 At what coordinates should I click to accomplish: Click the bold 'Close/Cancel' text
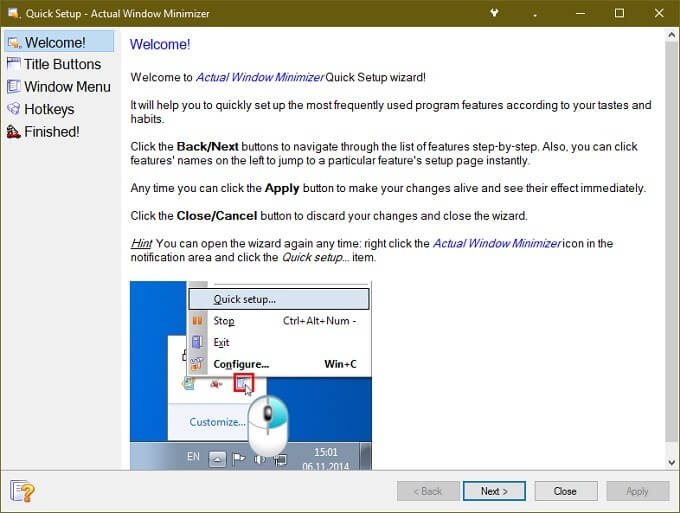coord(217,216)
